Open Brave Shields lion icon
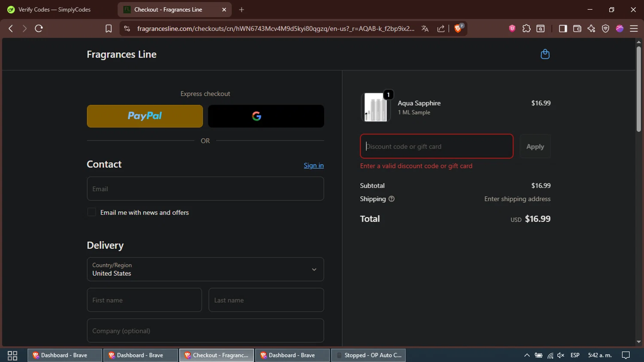Image resolution: width=644 pixels, height=362 pixels. click(459, 28)
